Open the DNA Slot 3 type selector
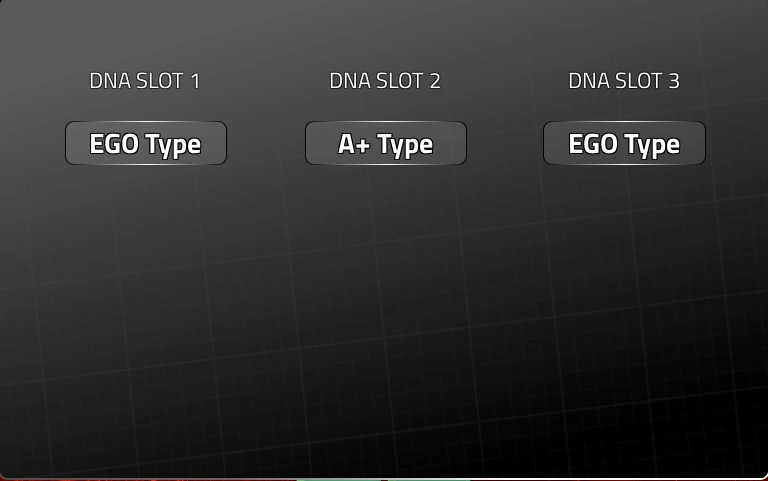This screenshot has height=481, width=768. point(624,144)
